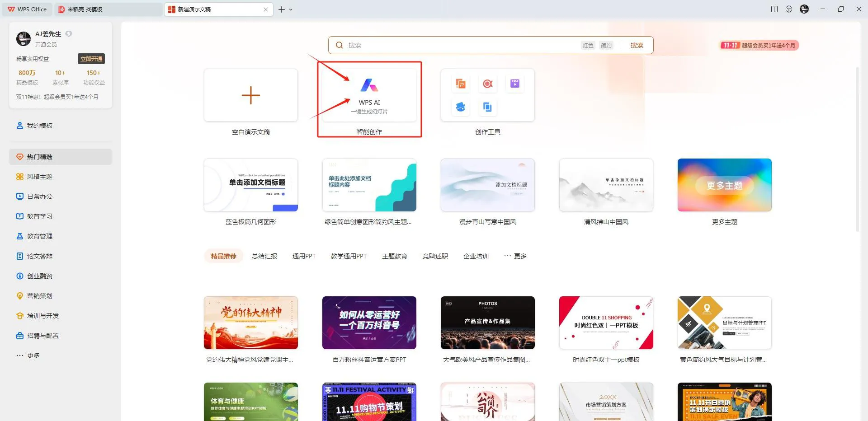Click the purple video clip tool icon
868x421 pixels.
click(x=515, y=84)
